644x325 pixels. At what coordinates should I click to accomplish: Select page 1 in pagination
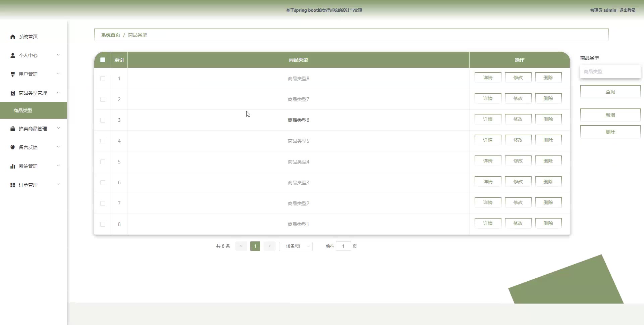click(255, 246)
